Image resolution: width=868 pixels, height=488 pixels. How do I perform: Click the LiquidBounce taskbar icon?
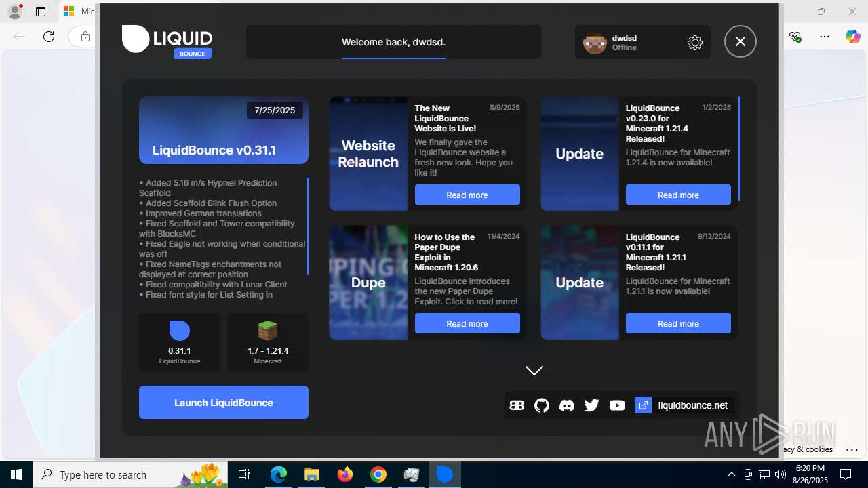pos(445,474)
